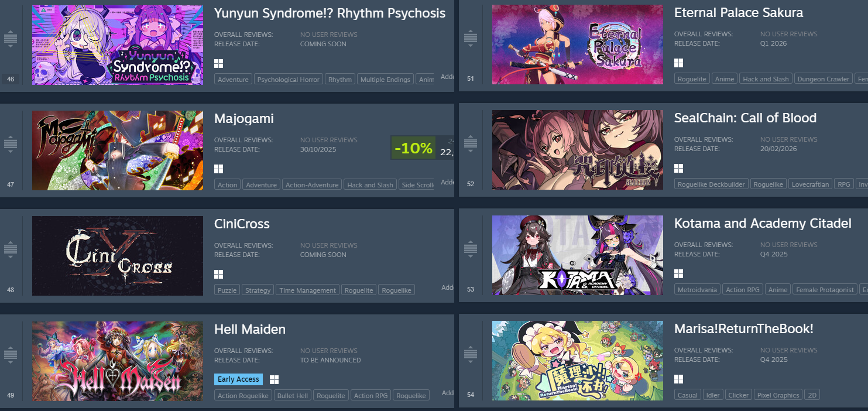868x411 pixels.
Task: Select the Bullet Hell tag on Hell Maiden
Action: 293,396
